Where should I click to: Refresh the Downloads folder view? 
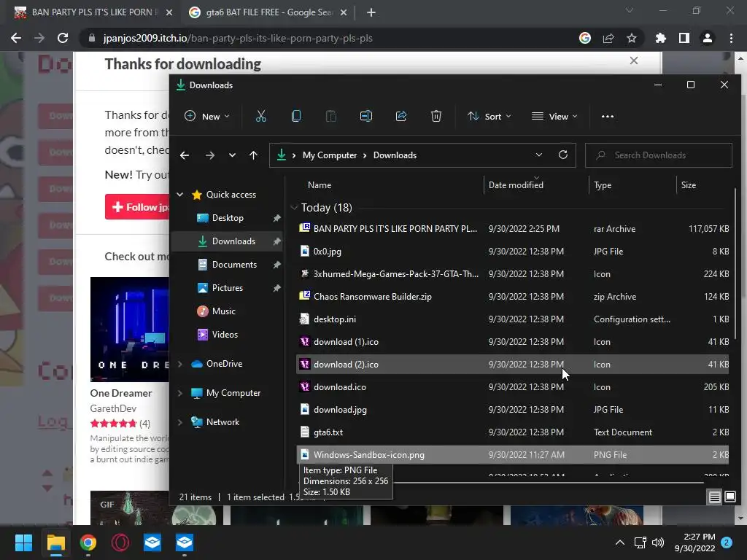[563, 155]
